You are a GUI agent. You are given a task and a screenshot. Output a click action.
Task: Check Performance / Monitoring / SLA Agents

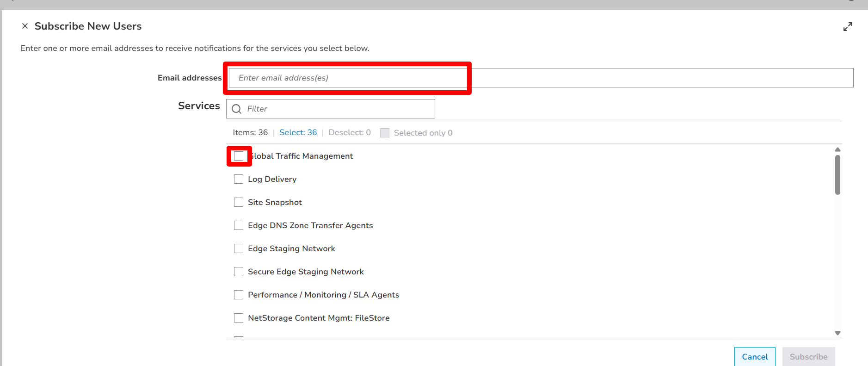[x=239, y=295]
